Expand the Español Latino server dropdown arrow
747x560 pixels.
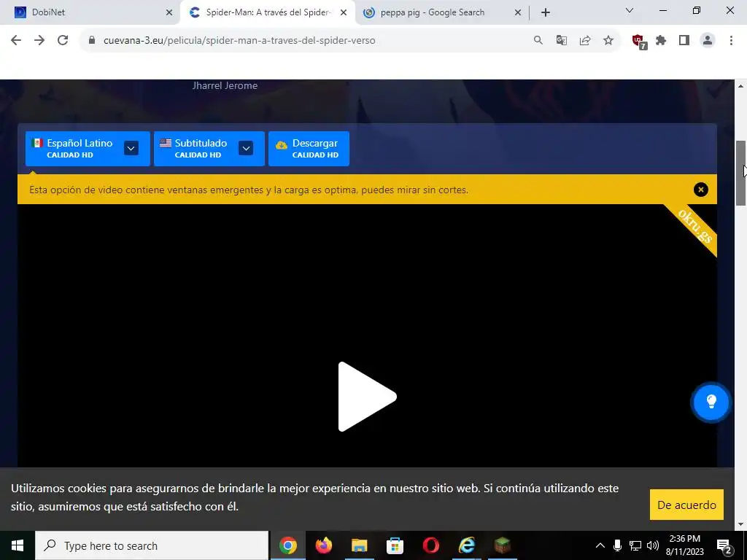pyautogui.click(x=131, y=148)
